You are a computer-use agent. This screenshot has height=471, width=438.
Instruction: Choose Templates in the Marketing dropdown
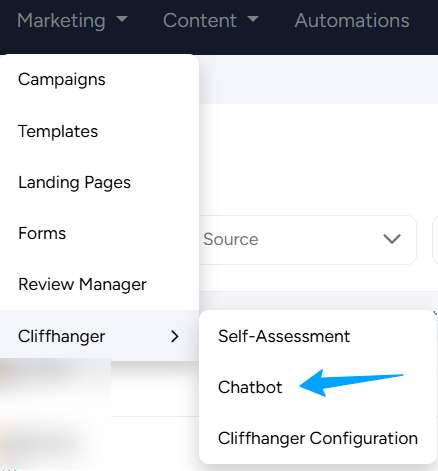click(x=99, y=131)
